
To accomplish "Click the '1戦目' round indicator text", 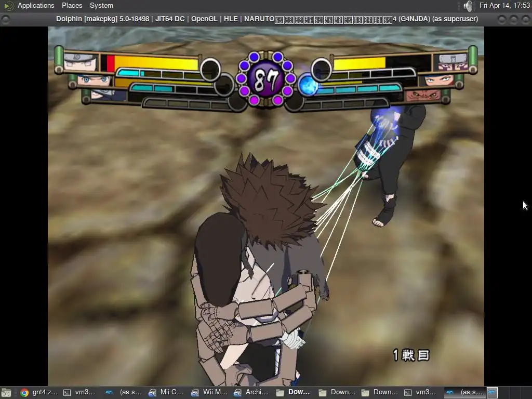I will (411, 355).
